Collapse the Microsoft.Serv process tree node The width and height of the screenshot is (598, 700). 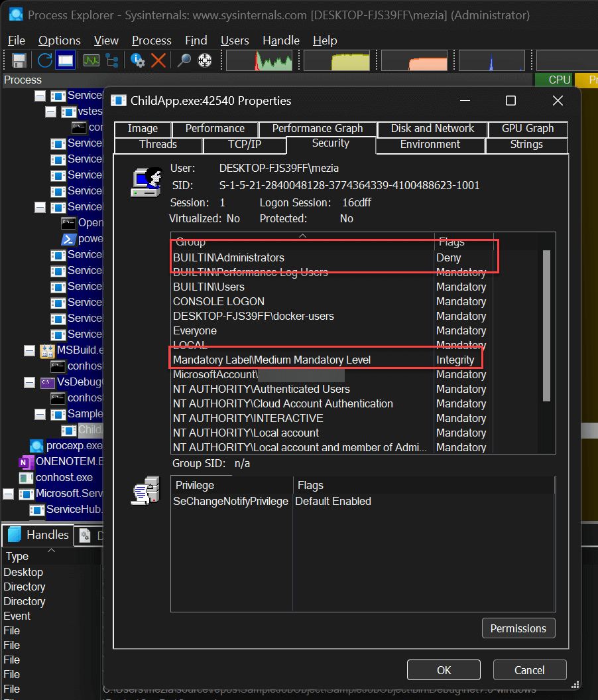[x=8, y=494]
